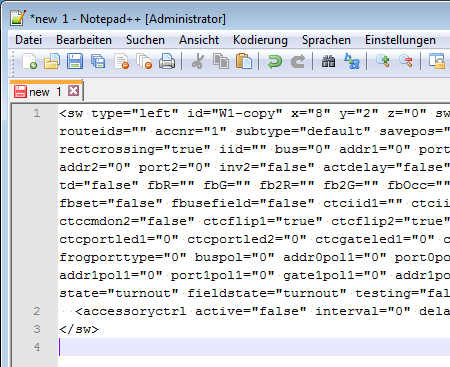The height and width of the screenshot is (367, 450).
Task: Open a file with the folder icon
Action: (52, 61)
